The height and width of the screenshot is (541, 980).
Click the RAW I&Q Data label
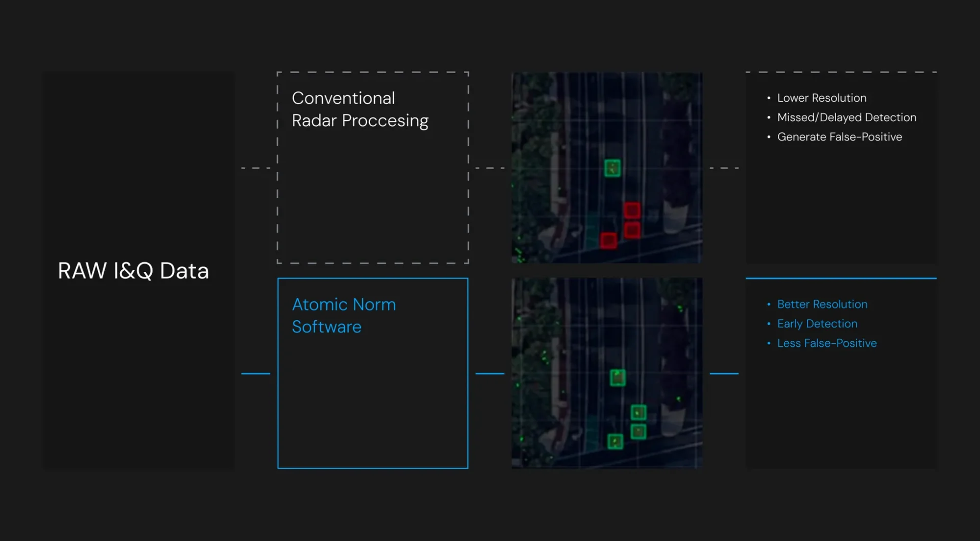coord(133,271)
